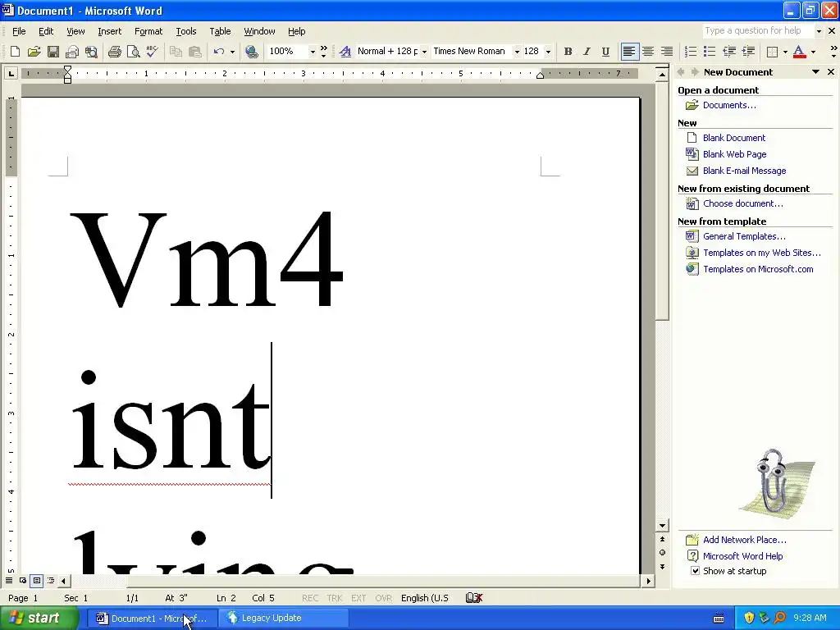Switch to Outline view button
Viewport: 840px width, 630px height.
pos(50,580)
